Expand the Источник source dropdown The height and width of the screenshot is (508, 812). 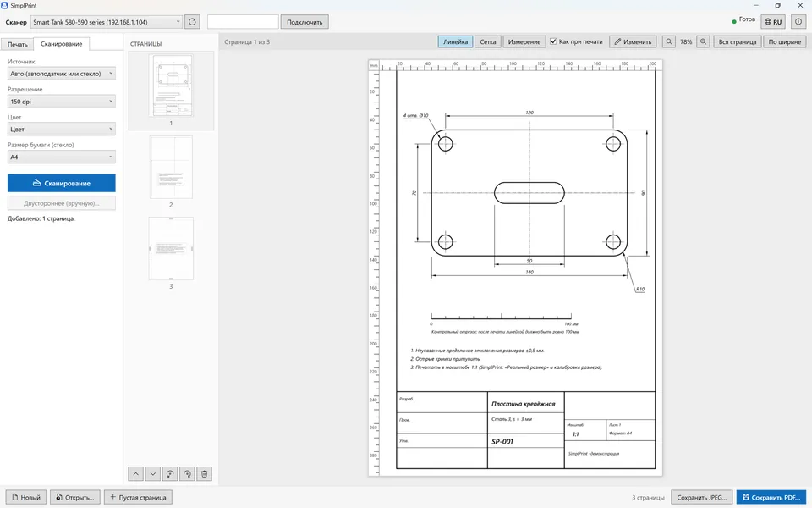point(61,74)
